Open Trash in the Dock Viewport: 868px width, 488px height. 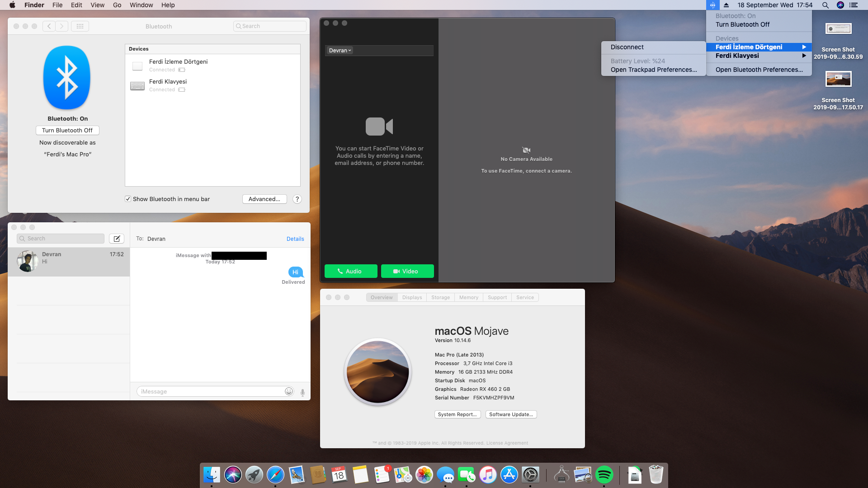pos(656,475)
